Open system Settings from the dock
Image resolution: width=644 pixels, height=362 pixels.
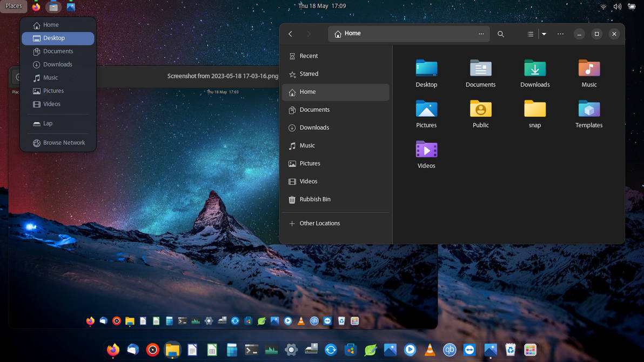(291, 350)
